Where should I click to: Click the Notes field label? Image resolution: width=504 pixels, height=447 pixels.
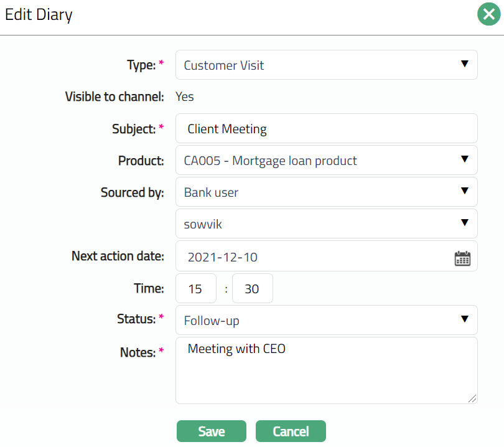click(137, 352)
